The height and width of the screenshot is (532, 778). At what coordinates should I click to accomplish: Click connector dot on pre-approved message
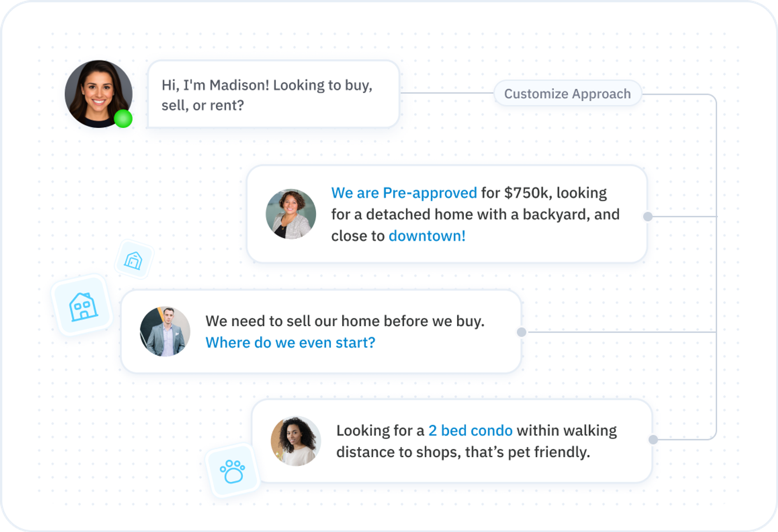tap(648, 216)
